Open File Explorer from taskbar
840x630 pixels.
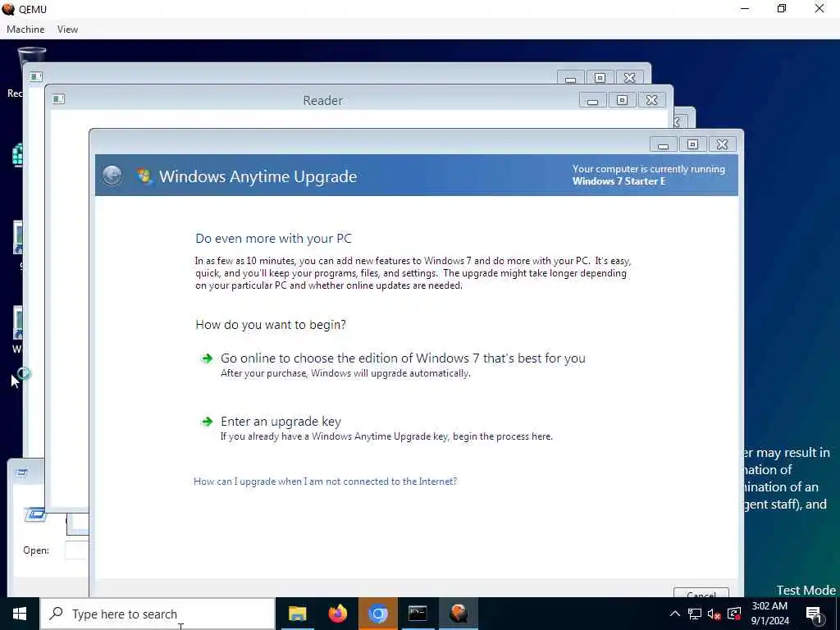297,614
